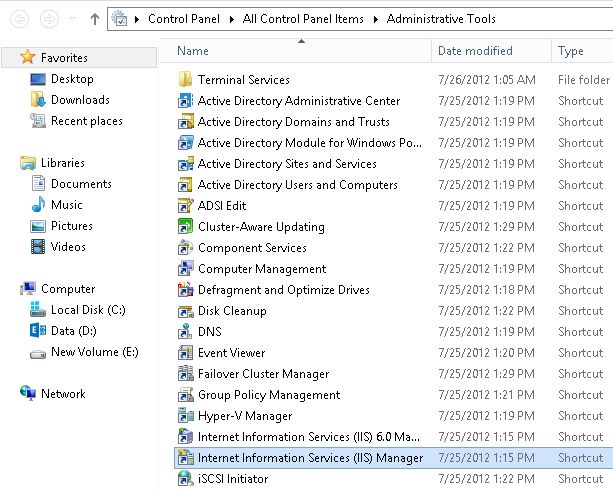Open the Terminal Services folder icon
The width and height of the screenshot is (613, 490).
pos(185,79)
